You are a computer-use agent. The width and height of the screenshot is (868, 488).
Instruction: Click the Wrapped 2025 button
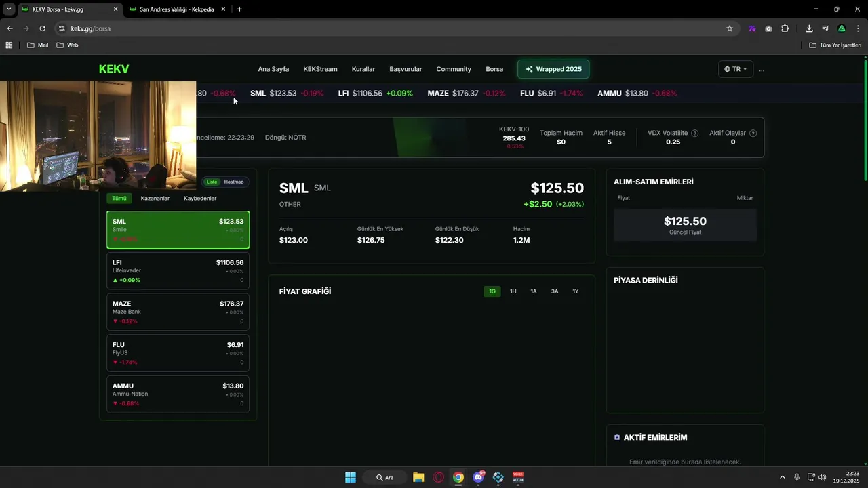point(553,69)
